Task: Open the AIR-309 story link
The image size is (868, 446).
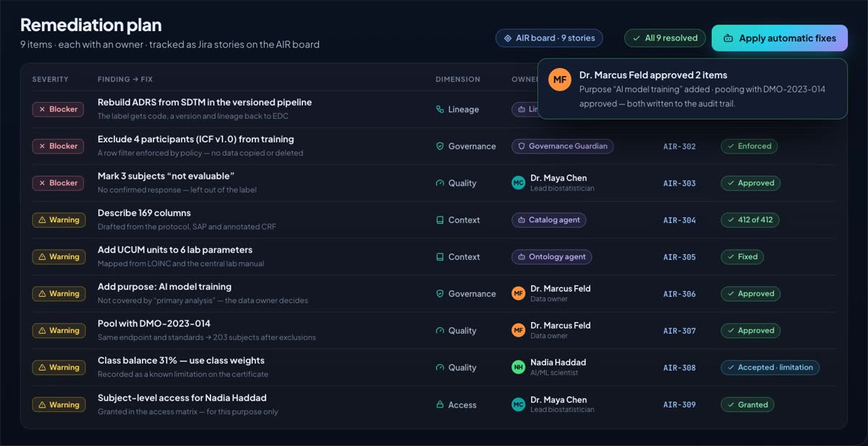Action: (679, 405)
